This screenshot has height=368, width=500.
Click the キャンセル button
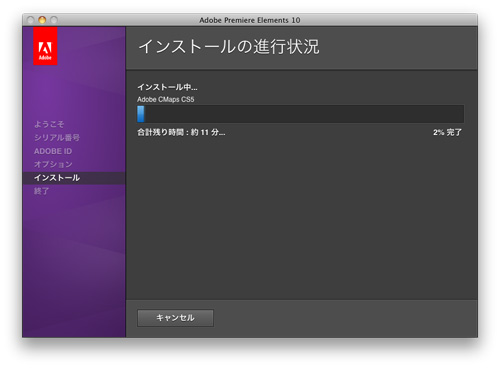(175, 318)
